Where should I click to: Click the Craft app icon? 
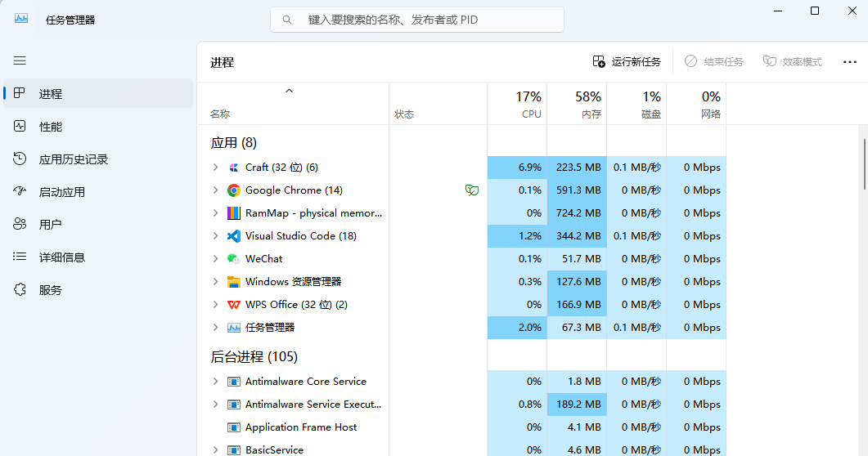click(x=234, y=168)
